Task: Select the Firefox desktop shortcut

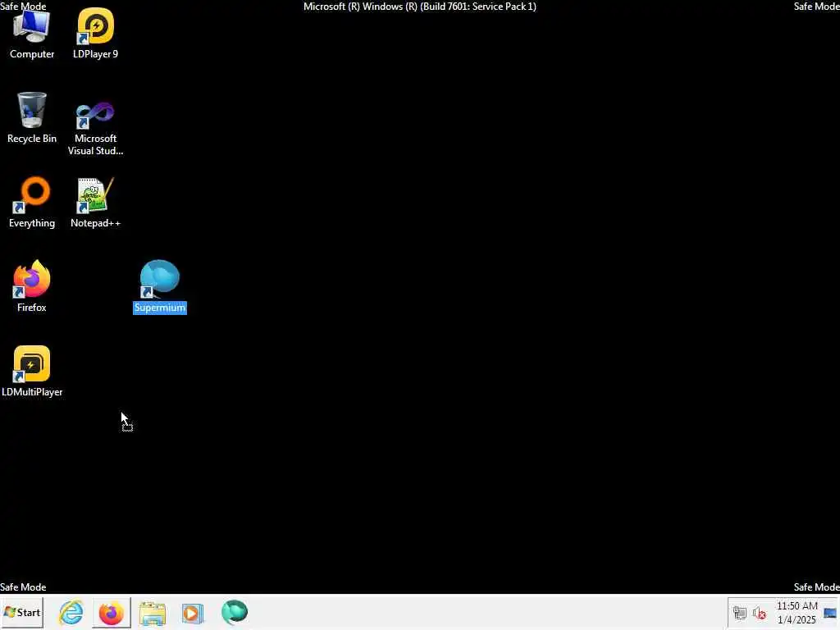Action: [32, 286]
